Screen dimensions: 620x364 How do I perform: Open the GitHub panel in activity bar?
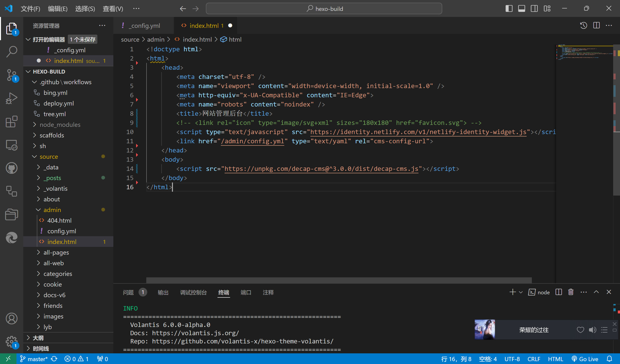(12, 168)
